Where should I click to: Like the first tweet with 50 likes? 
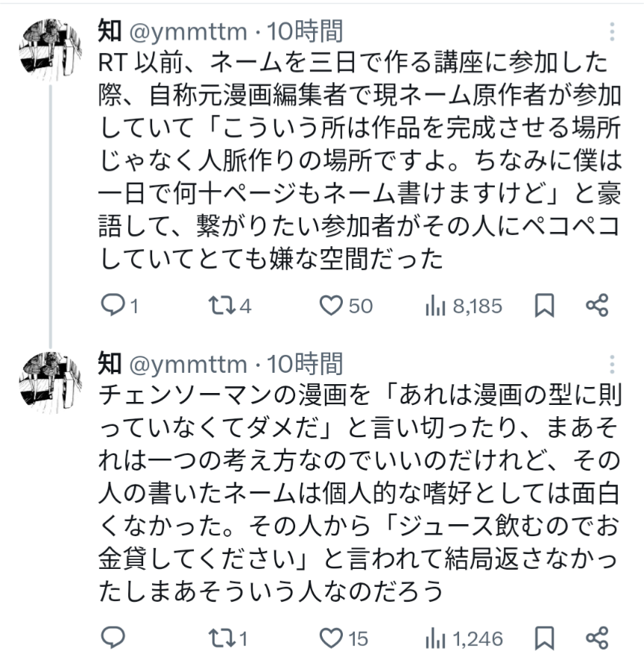(x=330, y=306)
